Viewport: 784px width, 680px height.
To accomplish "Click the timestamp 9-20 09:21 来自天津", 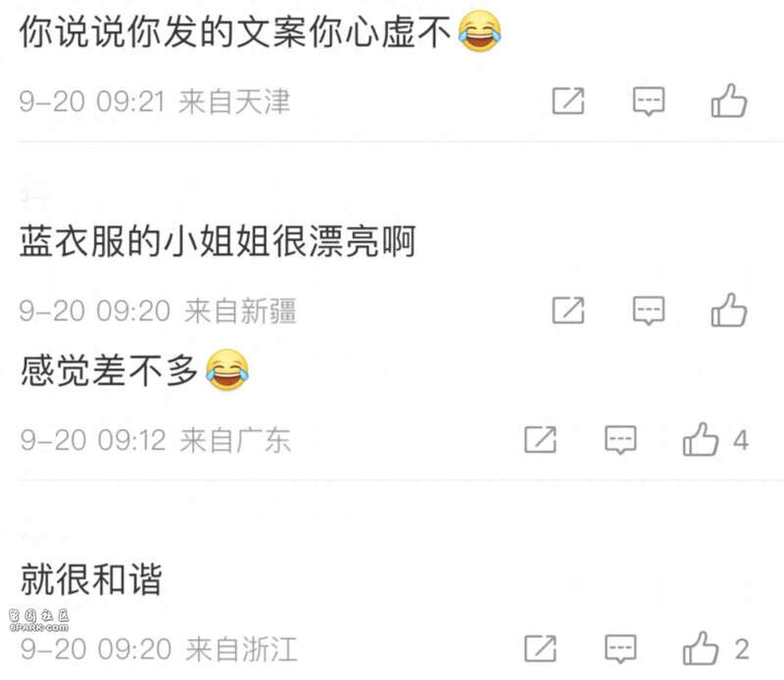I will tap(155, 102).
